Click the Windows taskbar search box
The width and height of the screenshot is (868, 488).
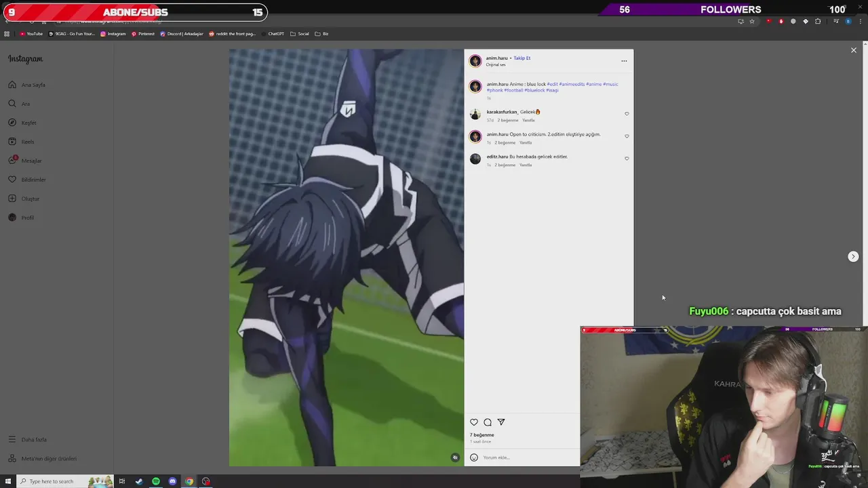coord(64,481)
